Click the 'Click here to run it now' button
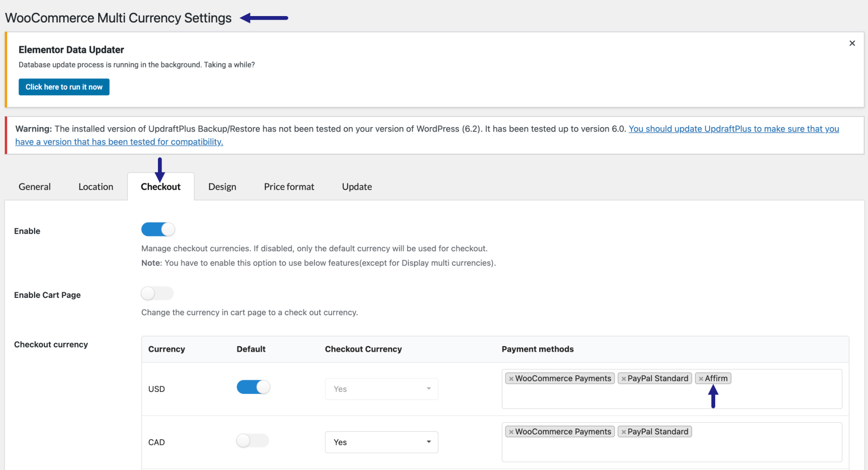Image resolution: width=868 pixels, height=470 pixels. click(x=64, y=87)
